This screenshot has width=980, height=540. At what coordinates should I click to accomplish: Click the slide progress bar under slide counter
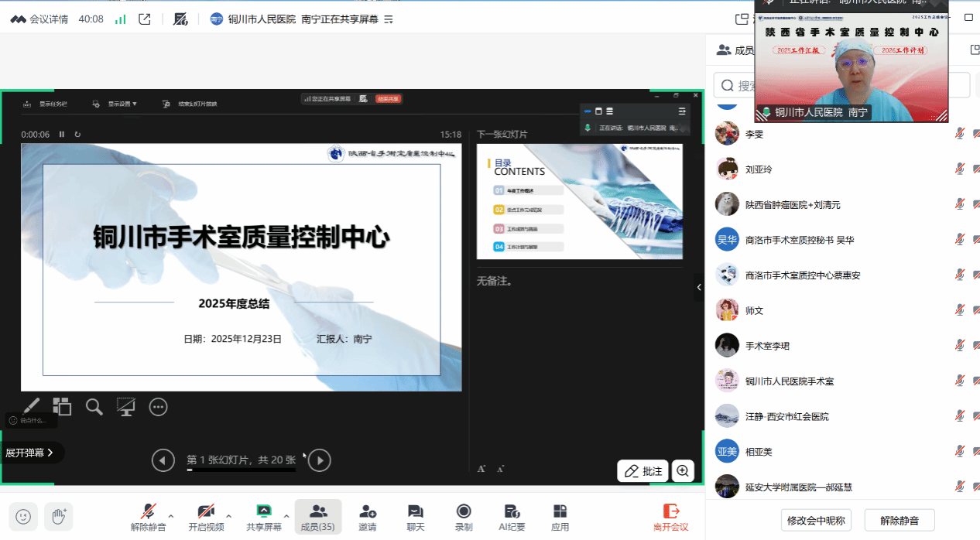click(241, 470)
